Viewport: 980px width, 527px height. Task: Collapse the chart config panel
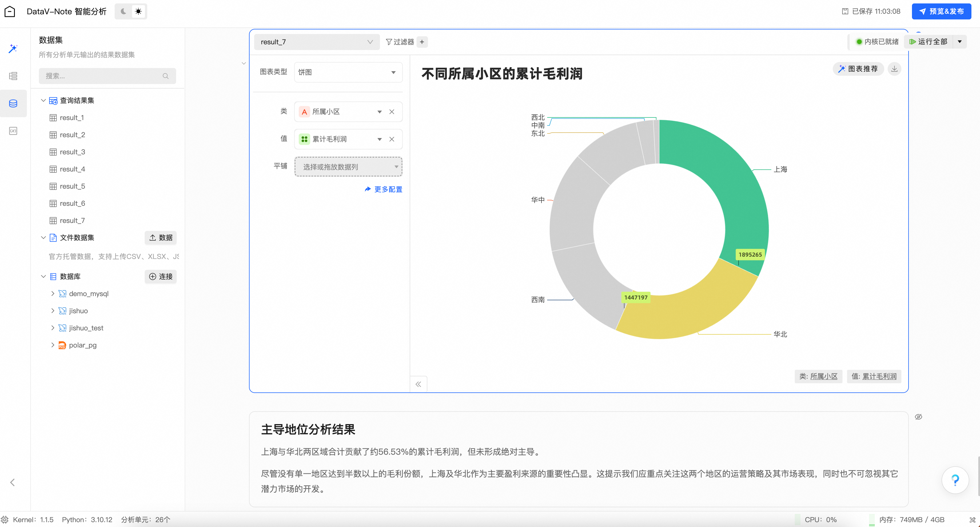point(419,384)
